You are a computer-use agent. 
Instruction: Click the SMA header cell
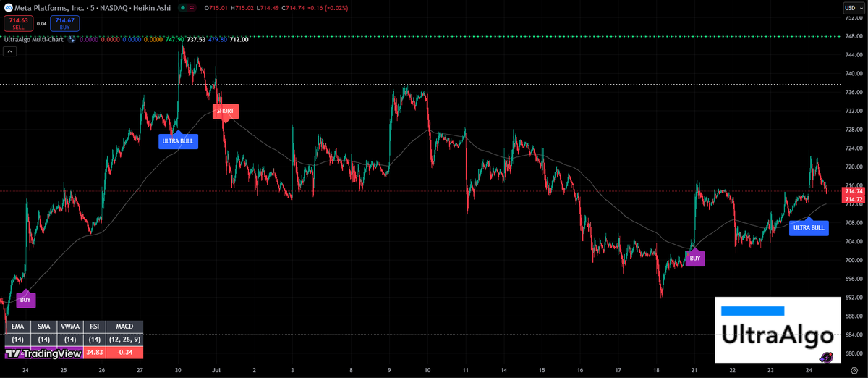(x=44, y=327)
